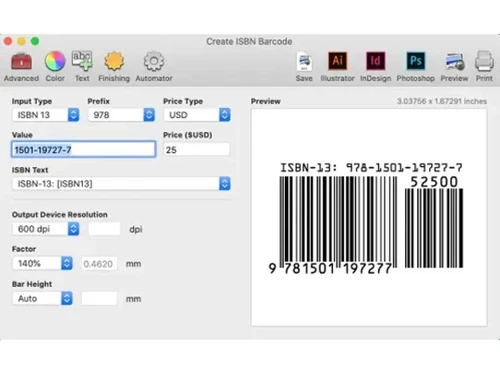Click the Bar Height mm input field
Screen dimensions: 500x375
[99, 298]
